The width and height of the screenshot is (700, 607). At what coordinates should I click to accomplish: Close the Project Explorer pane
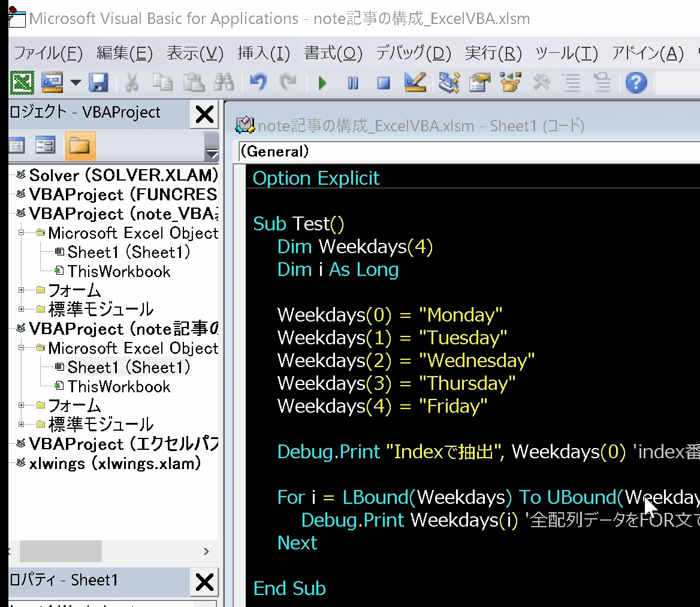pos(204,115)
